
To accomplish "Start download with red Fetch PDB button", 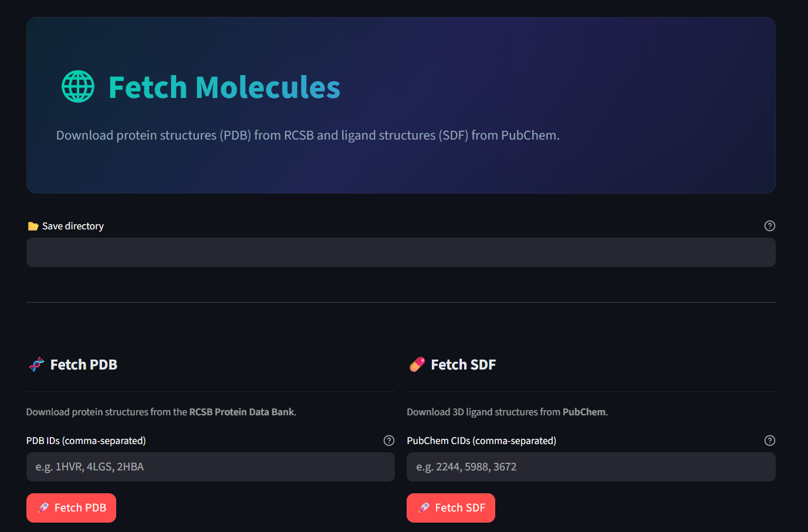I will (71, 508).
